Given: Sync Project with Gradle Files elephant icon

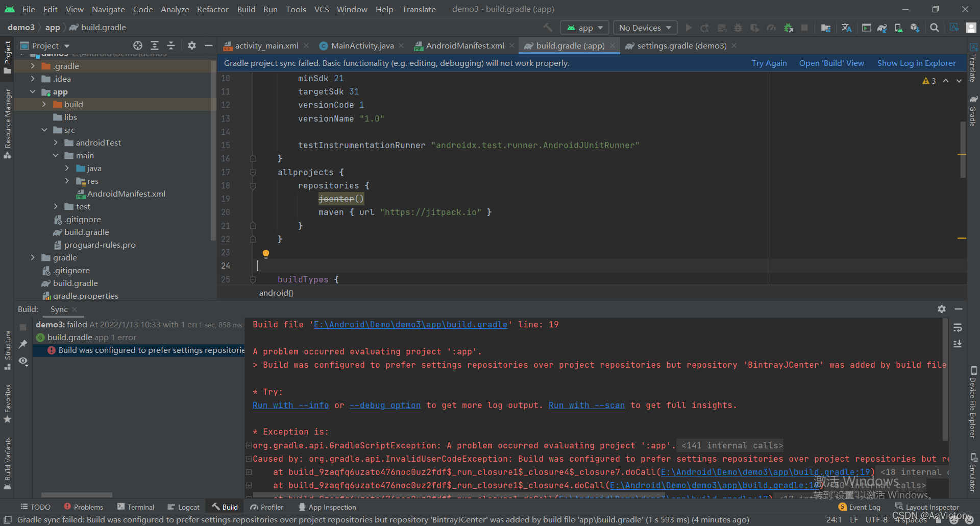Looking at the screenshot, I should (881, 28).
